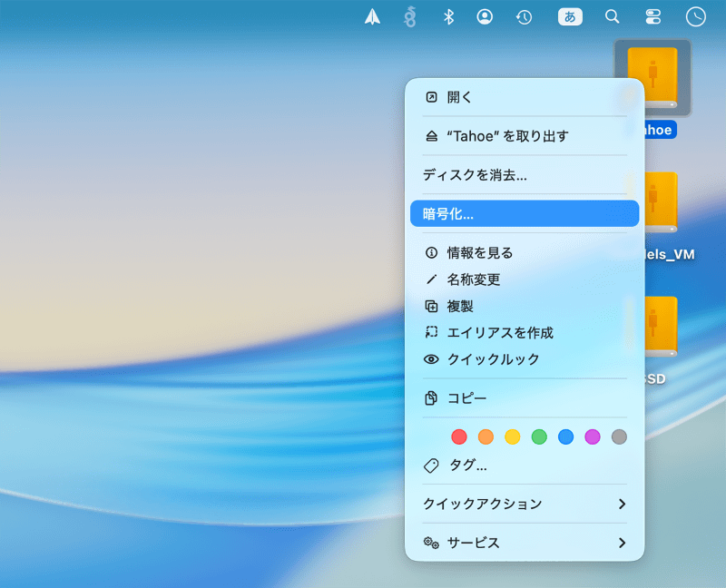Choose 開く from the context menu

coord(525,97)
